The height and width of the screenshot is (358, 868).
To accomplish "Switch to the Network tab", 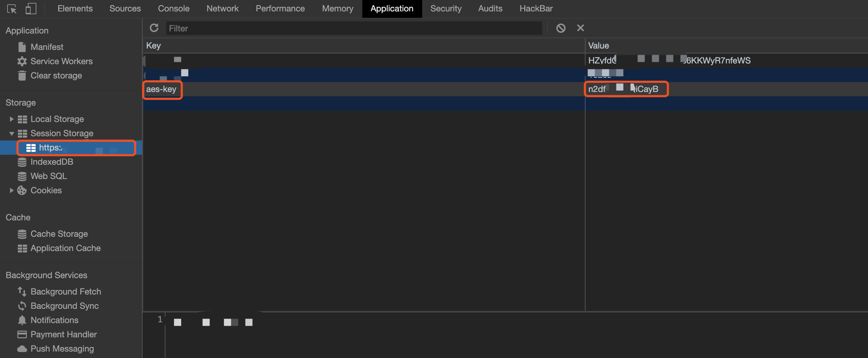I will [223, 9].
